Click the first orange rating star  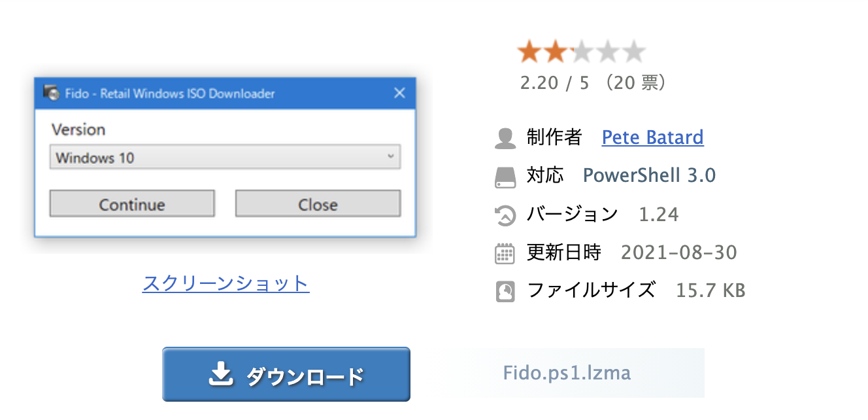pyautogui.click(x=529, y=52)
